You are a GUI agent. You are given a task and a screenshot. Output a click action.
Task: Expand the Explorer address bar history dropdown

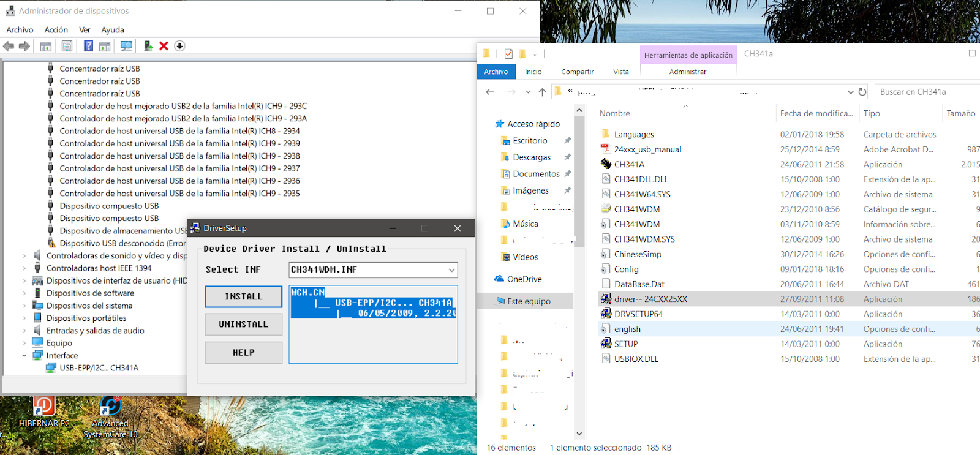coord(851,92)
